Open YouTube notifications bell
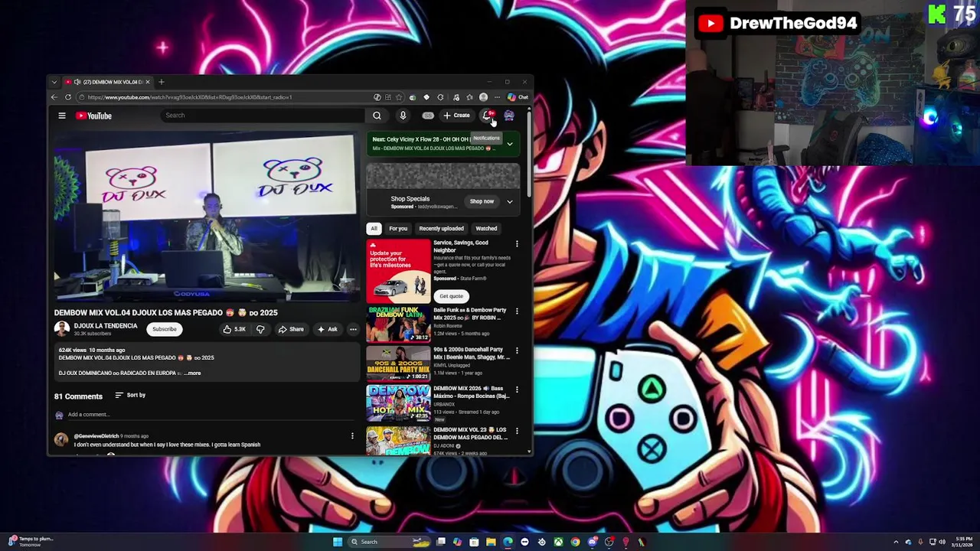Screen dimensions: 980x551 (487, 116)
